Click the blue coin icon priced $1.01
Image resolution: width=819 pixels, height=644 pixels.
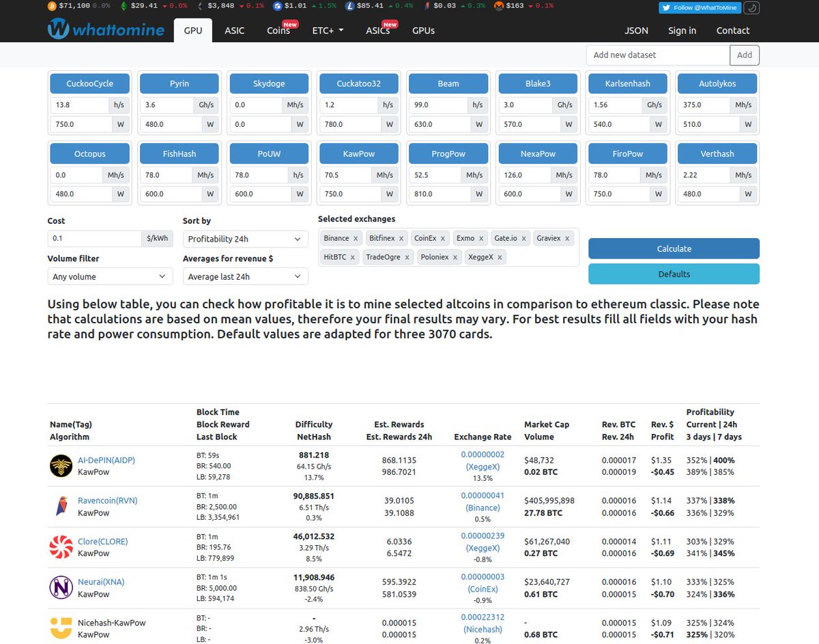(x=277, y=6)
